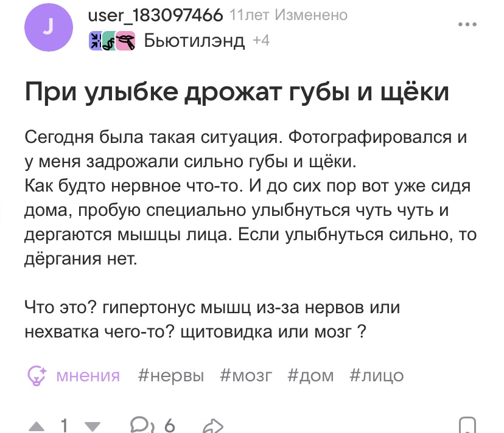The width and height of the screenshot is (504, 433).
Task: Bookmark this post
Action: 466,425
